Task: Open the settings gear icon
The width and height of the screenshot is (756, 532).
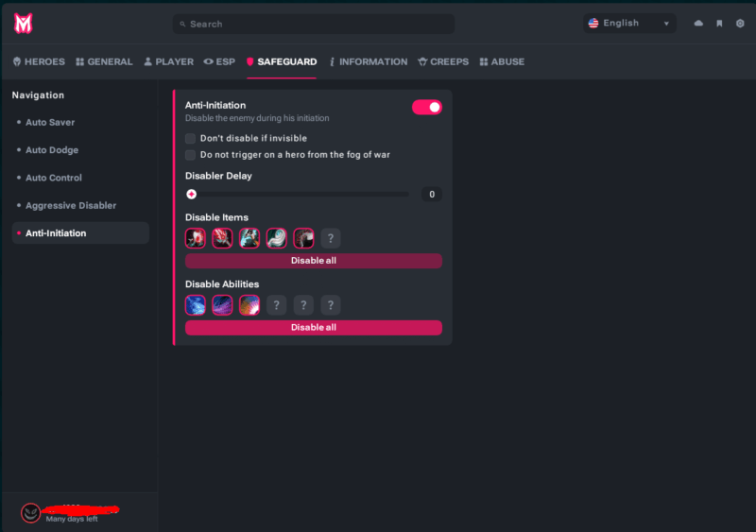Action: (740, 24)
